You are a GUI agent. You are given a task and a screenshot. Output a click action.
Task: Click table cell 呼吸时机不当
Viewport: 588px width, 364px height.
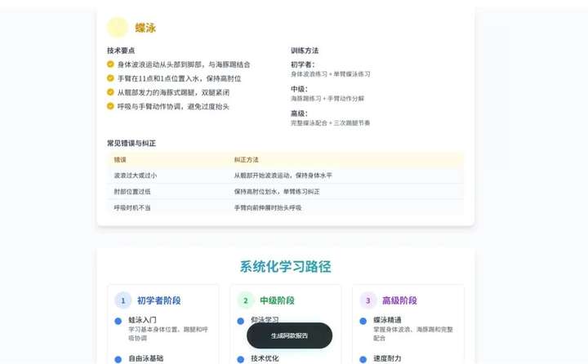tap(132, 207)
